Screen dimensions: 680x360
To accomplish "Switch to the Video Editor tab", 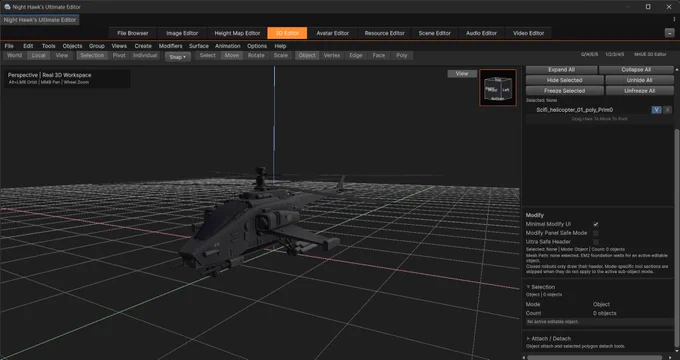I will point(529,33).
